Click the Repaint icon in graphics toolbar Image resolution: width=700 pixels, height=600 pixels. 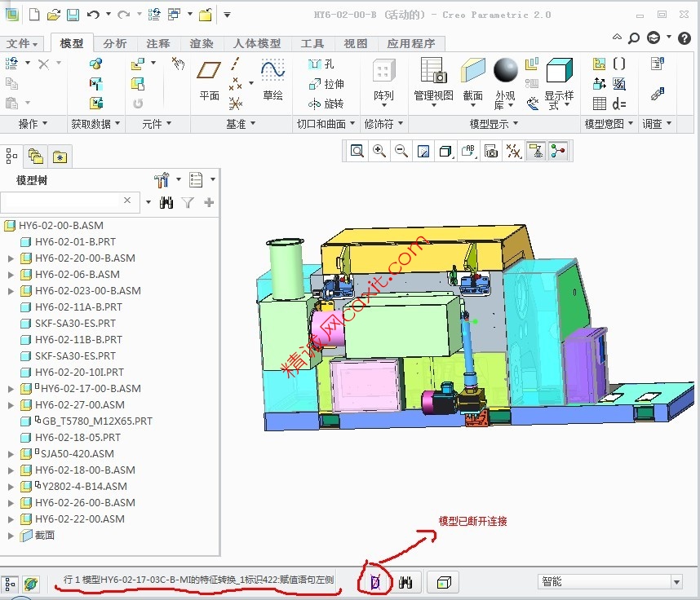tap(423, 152)
